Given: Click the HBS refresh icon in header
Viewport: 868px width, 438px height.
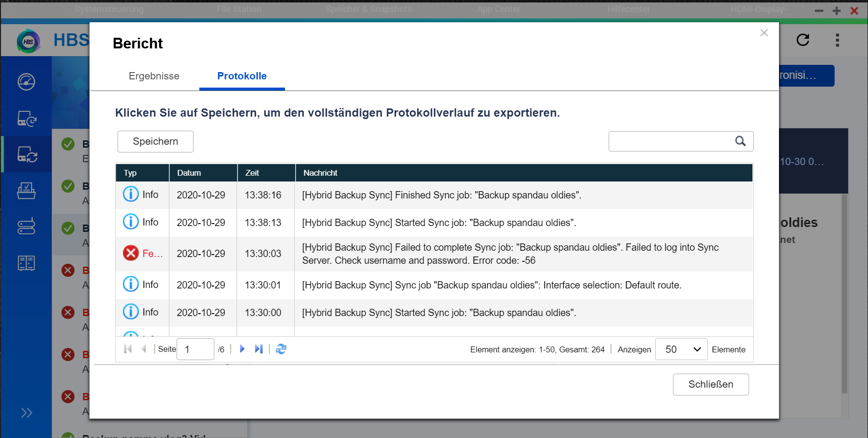Looking at the screenshot, I should click(x=803, y=40).
